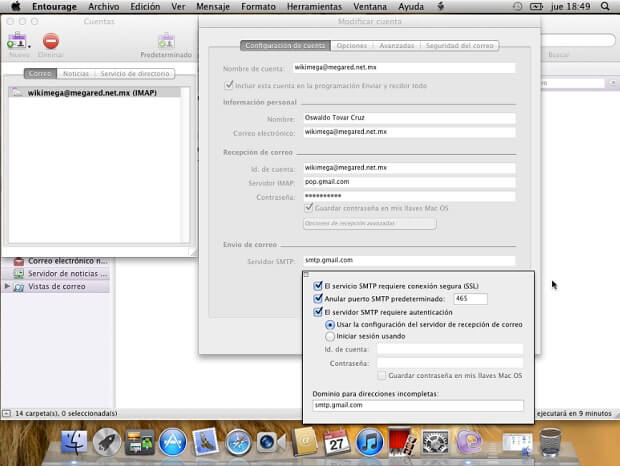The image size is (620, 466).
Task: Select 'Usar la configuración del servidor de recepción' radio
Action: click(x=330, y=325)
